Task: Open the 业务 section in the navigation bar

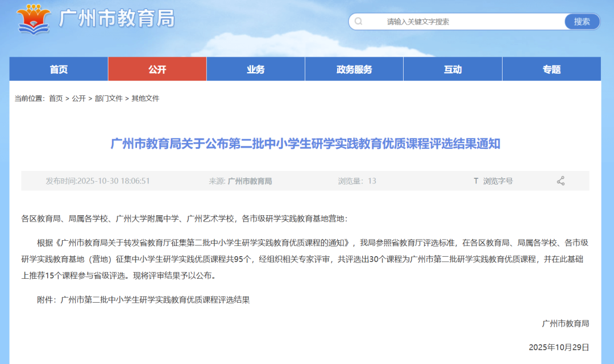Action: pyautogui.click(x=255, y=69)
